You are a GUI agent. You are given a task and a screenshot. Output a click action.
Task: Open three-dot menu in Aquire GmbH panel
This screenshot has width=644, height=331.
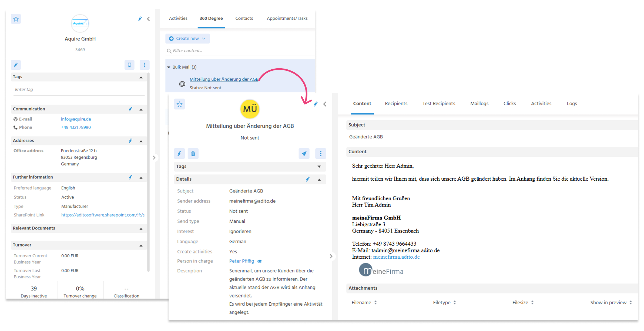pyautogui.click(x=145, y=65)
